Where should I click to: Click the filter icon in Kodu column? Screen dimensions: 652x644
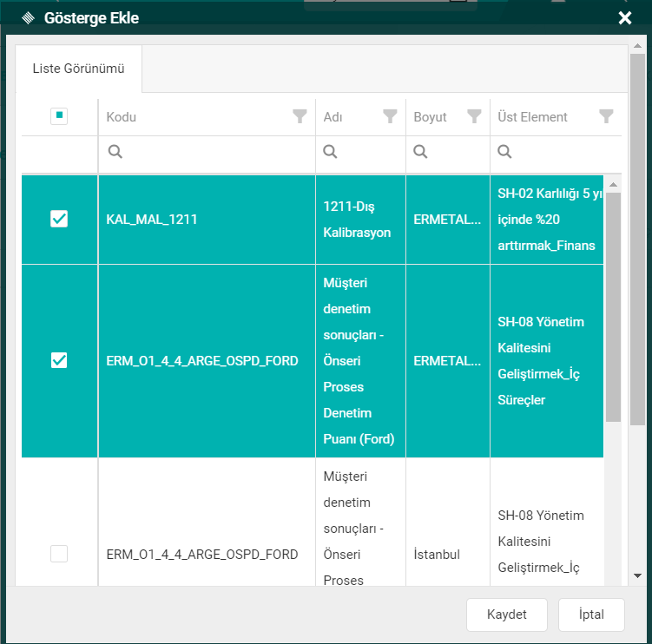click(x=300, y=116)
